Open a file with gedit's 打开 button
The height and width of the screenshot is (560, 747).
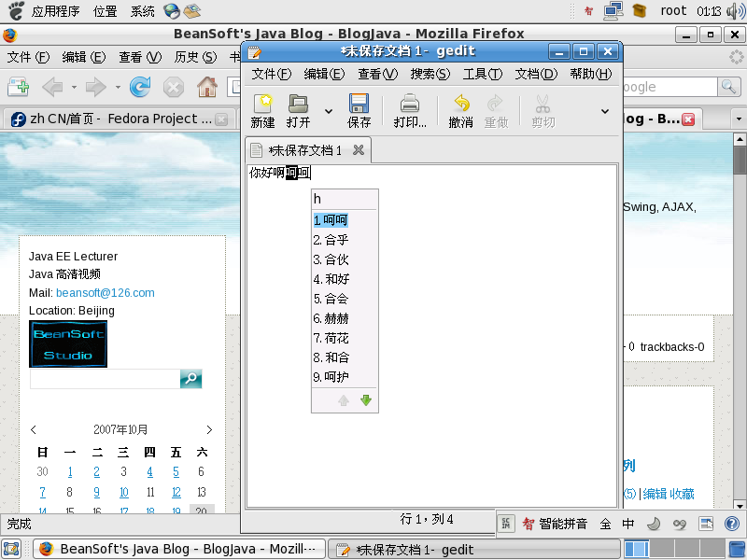point(298,111)
